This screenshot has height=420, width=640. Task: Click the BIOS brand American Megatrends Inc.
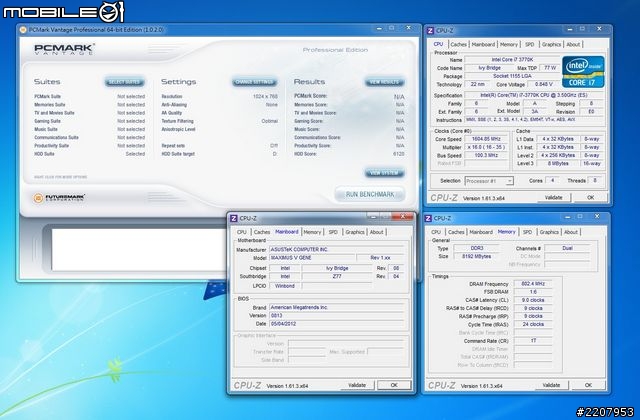[x=337, y=307]
